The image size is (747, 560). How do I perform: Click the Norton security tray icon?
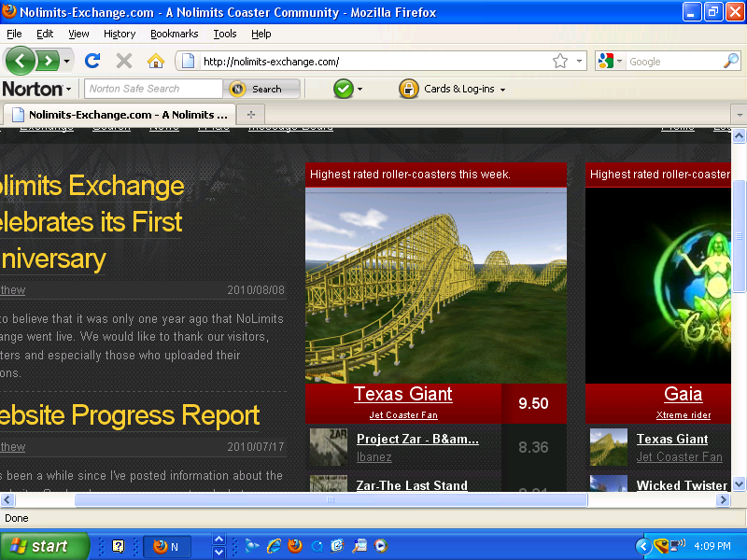coord(661,546)
